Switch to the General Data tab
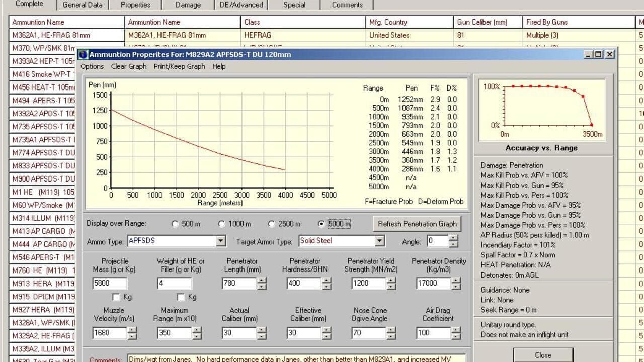644x362 pixels. point(83,5)
